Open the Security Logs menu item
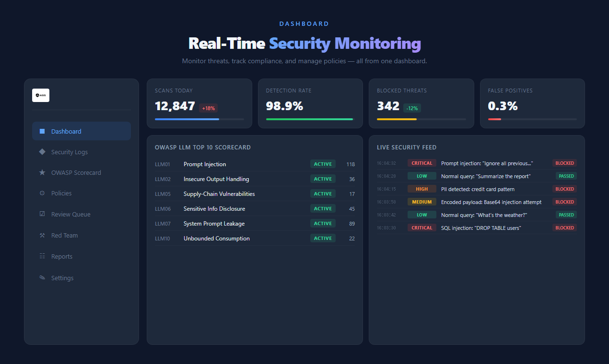Image resolution: width=609 pixels, height=364 pixels. pyautogui.click(x=70, y=152)
